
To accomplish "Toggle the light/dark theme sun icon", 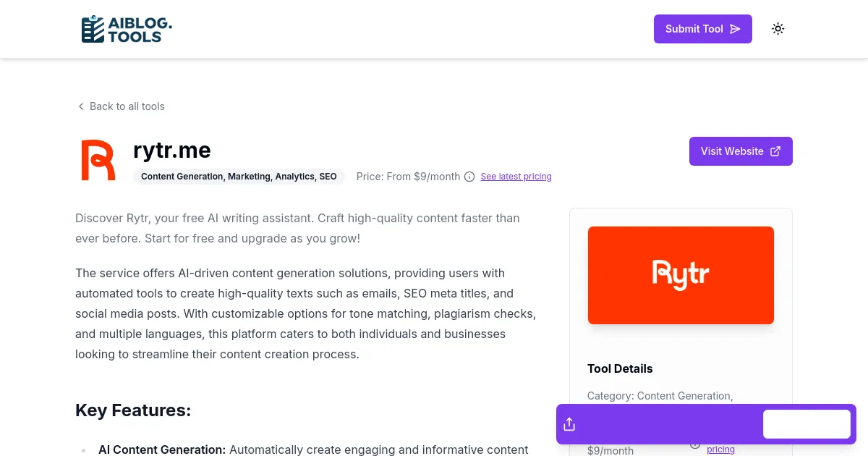I will pyautogui.click(x=778, y=29).
